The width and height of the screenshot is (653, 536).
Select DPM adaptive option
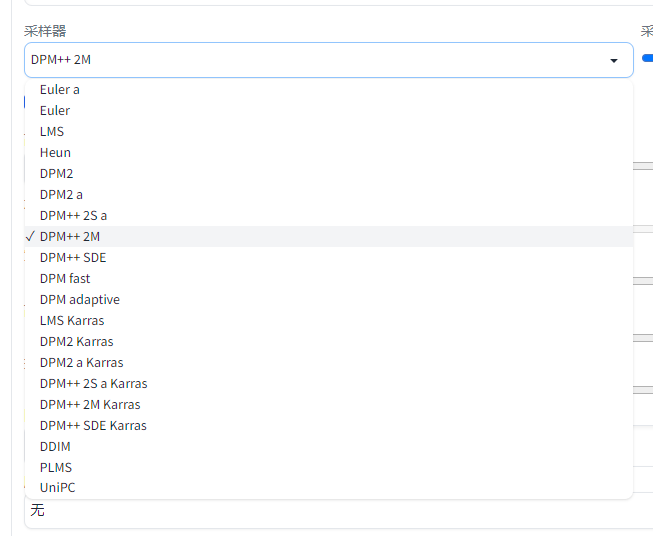80,300
